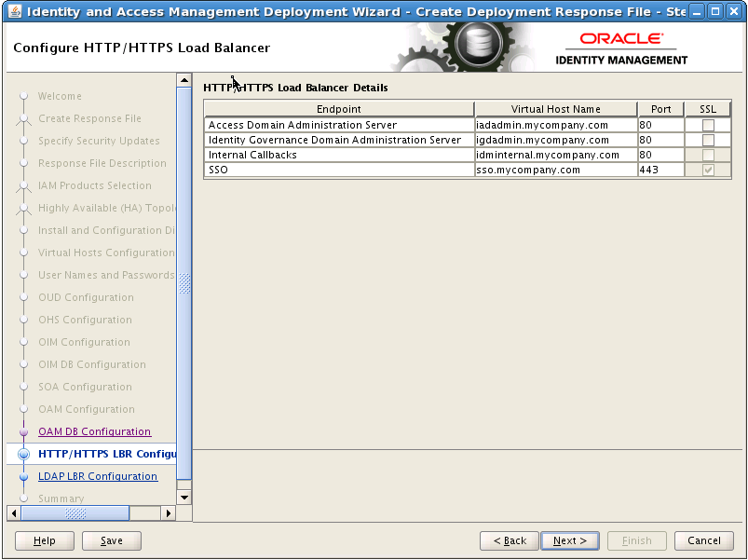Screen dimensions: 748x560
Task: Click the current HTTP/HTTPS LBR step bullet
Action: pyautogui.click(x=23, y=454)
